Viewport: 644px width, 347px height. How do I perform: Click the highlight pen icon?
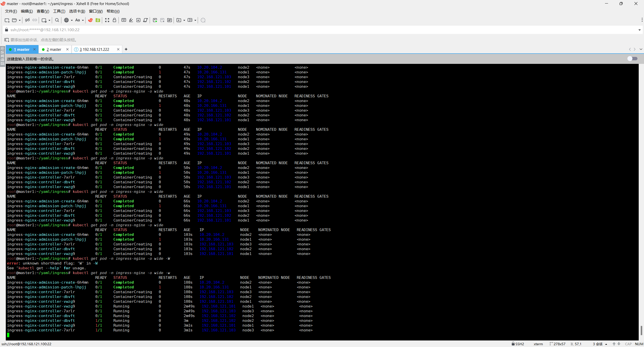coord(131,20)
